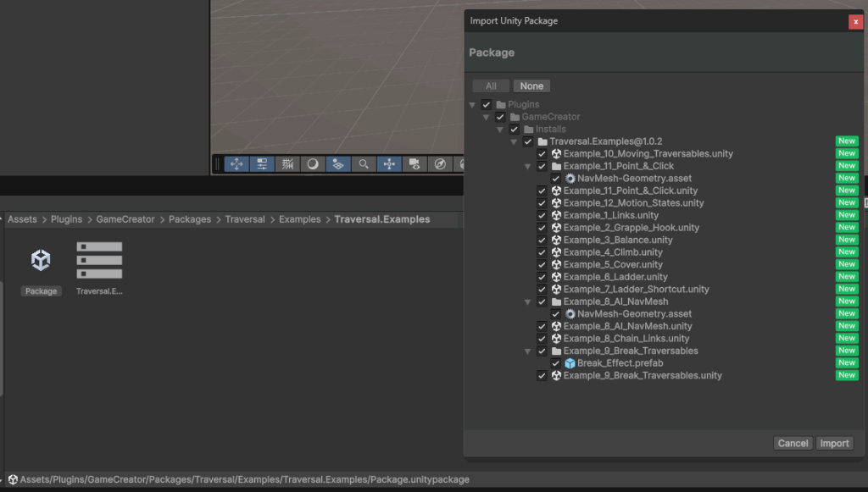This screenshot has width=868, height=492.
Task: Uncheck the GameCreator folder checkbox
Action: tap(500, 117)
